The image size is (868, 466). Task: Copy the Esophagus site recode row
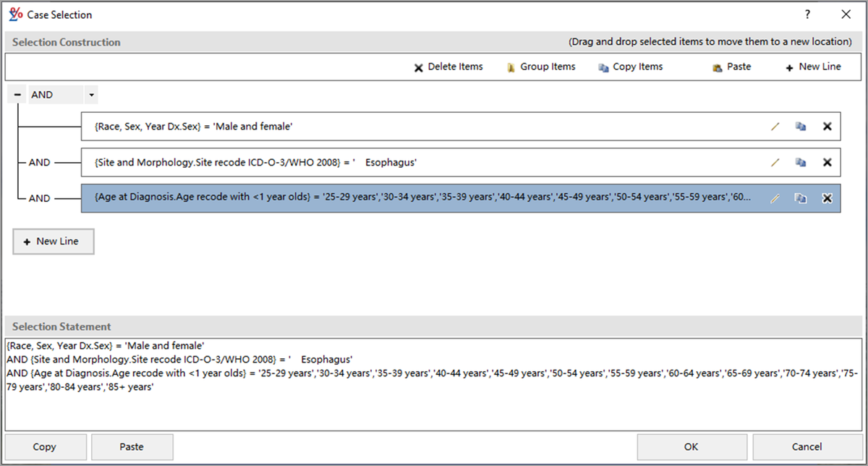click(x=801, y=163)
